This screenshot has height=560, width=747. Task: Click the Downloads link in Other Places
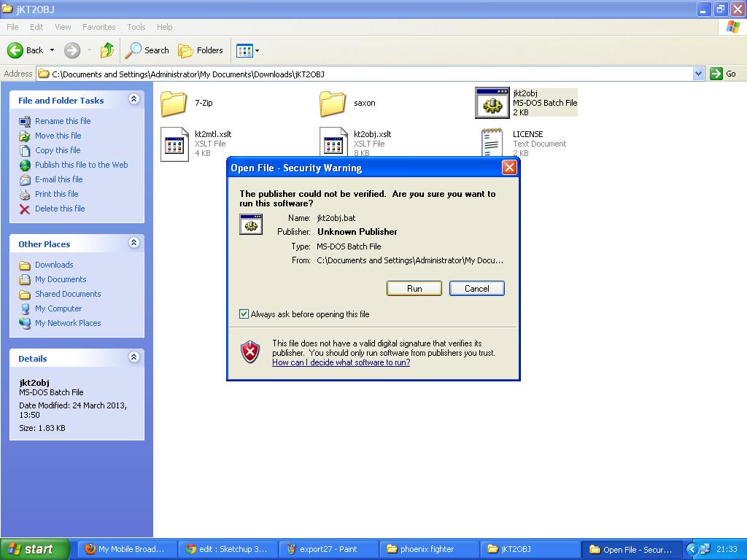[54, 265]
